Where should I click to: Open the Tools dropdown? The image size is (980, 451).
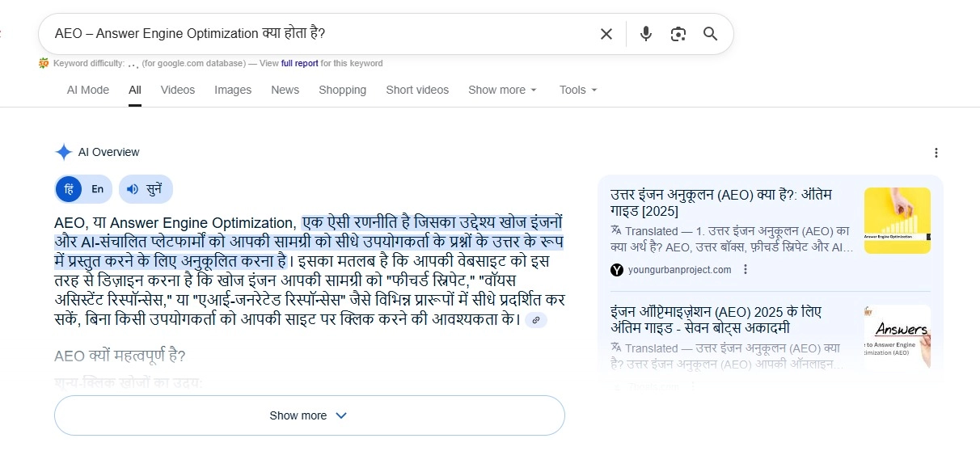coord(578,90)
